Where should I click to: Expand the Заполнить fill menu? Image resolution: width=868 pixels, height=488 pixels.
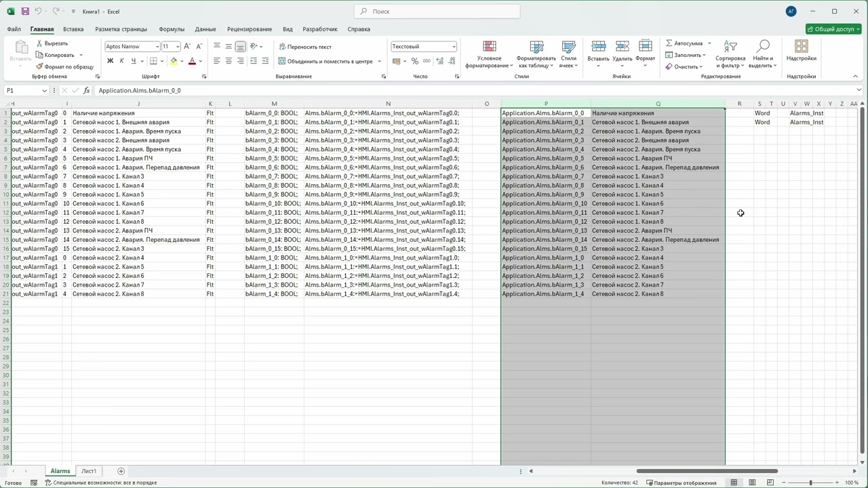(x=686, y=55)
